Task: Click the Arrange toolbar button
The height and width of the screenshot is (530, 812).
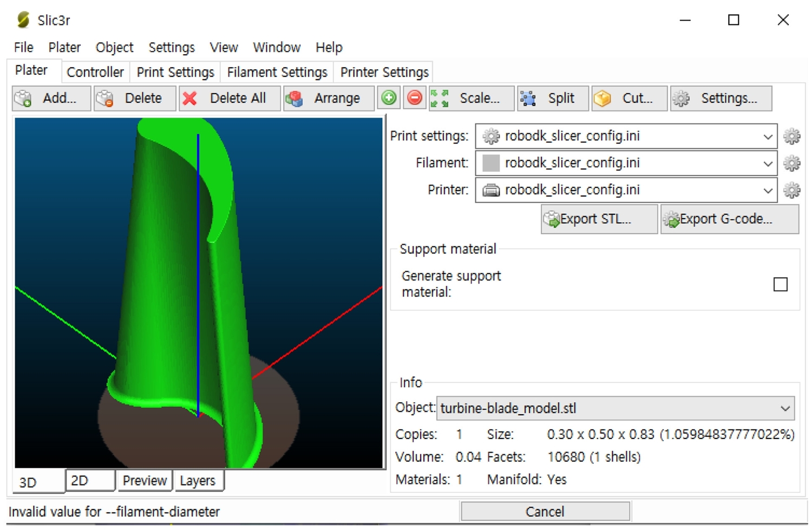Action: pyautogui.click(x=328, y=99)
